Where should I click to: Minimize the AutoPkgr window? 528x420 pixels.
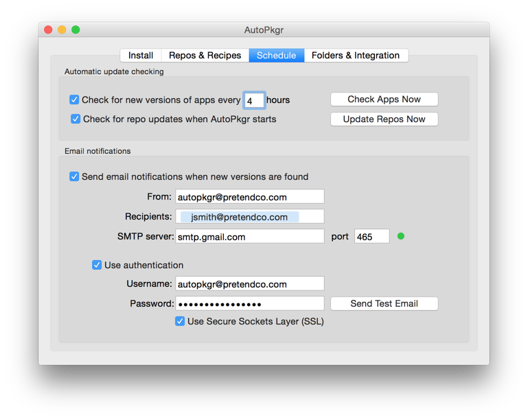(x=62, y=30)
